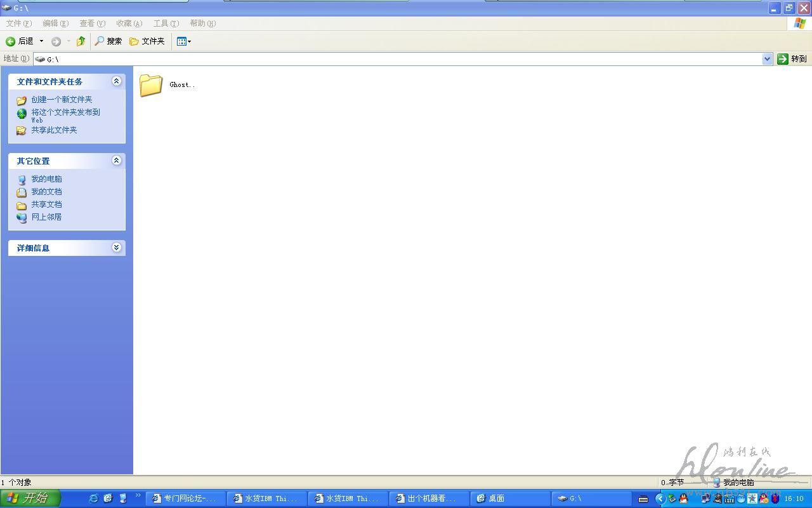The width and height of the screenshot is (812, 508).
Task: Open the 后退 history dropdown arrow
Action: click(42, 41)
